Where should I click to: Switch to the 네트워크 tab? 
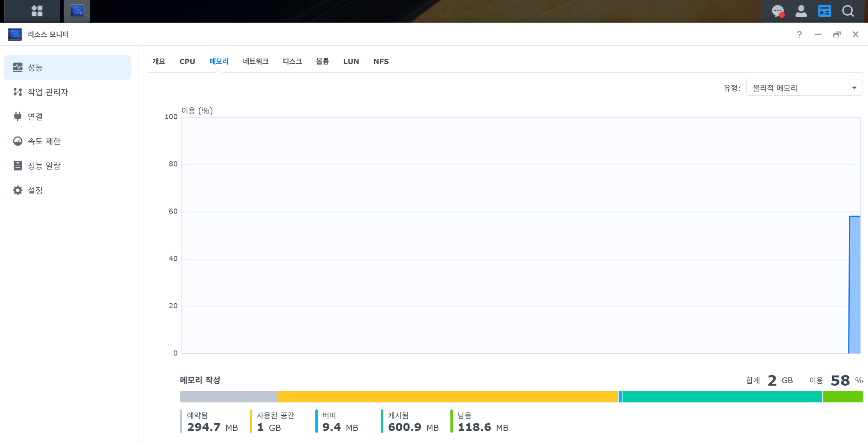pyautogui.click(x=256, y=61)
